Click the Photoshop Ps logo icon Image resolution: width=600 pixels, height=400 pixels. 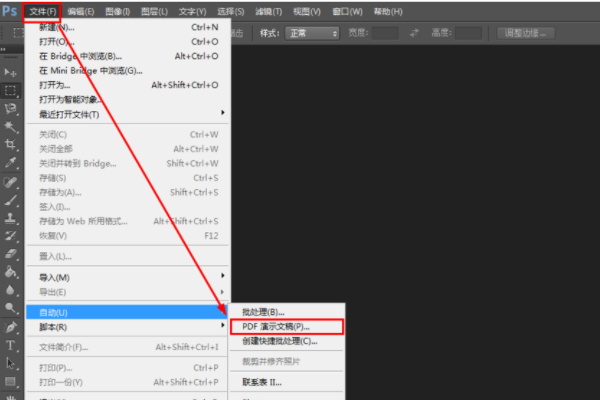tap(11, 11)
